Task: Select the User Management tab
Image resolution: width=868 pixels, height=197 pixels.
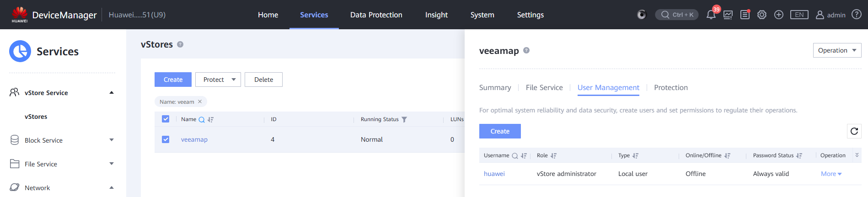Action: point(608,87)
